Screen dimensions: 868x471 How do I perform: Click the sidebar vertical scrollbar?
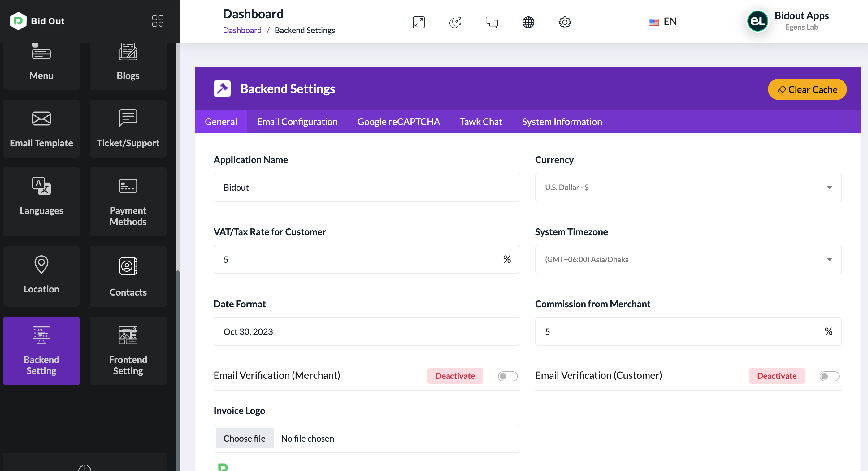(x=177, y=337)
